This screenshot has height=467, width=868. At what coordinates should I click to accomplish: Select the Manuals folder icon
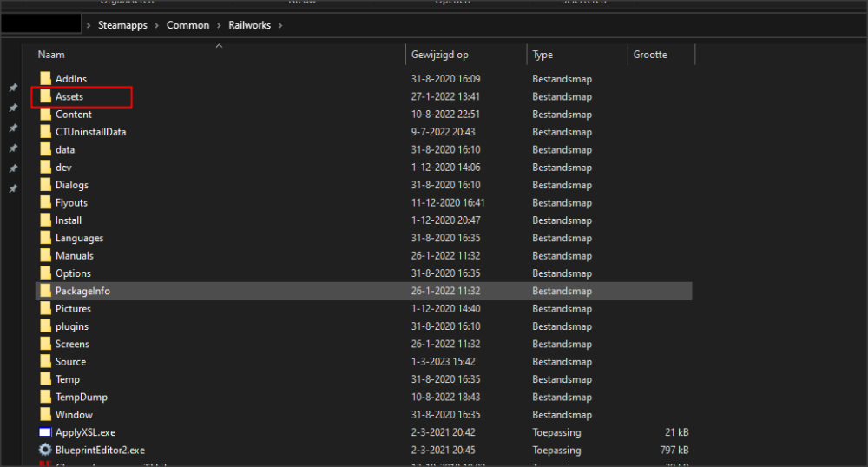pos(45,255)
